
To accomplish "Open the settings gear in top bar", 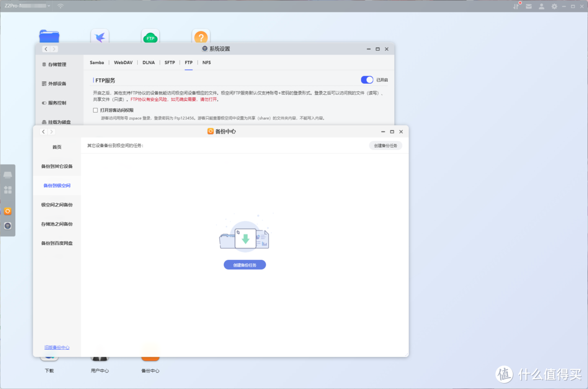I will [x=554, y=7].
